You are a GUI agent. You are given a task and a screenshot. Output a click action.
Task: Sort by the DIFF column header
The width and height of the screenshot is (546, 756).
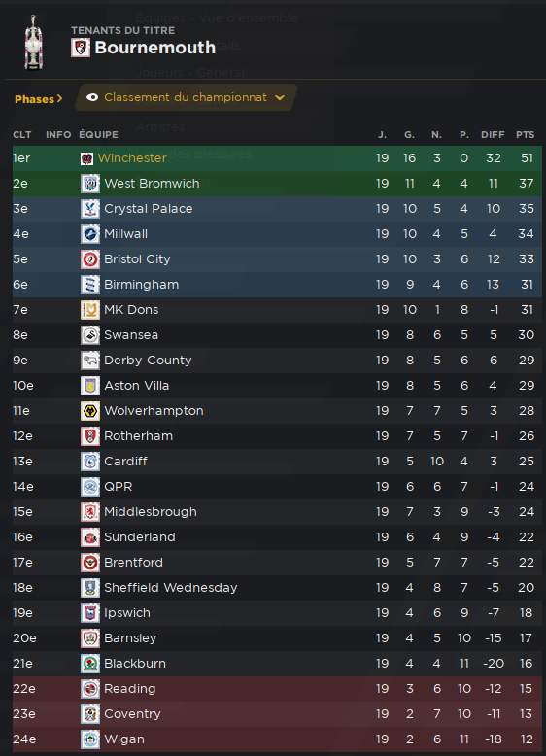click(493, 134)
